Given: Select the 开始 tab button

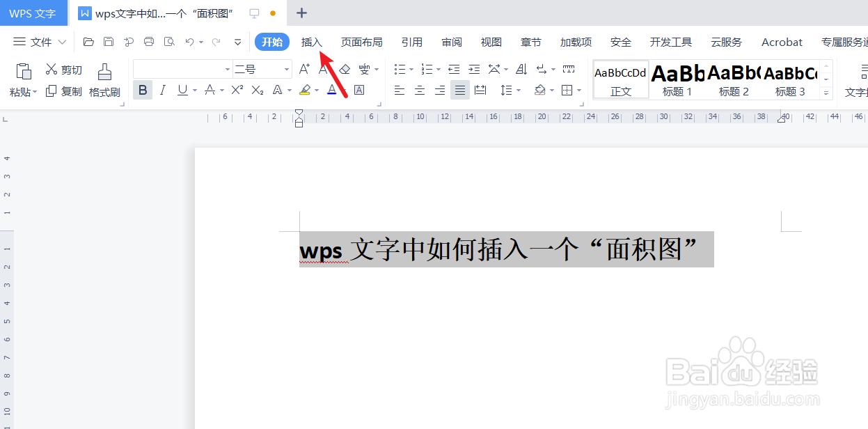Looking at the screenshot, I should 272,42.
